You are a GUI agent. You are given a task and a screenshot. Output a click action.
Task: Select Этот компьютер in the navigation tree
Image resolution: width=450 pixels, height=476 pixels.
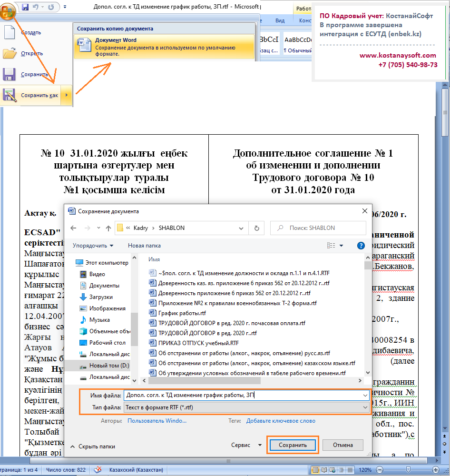(102, 263)
